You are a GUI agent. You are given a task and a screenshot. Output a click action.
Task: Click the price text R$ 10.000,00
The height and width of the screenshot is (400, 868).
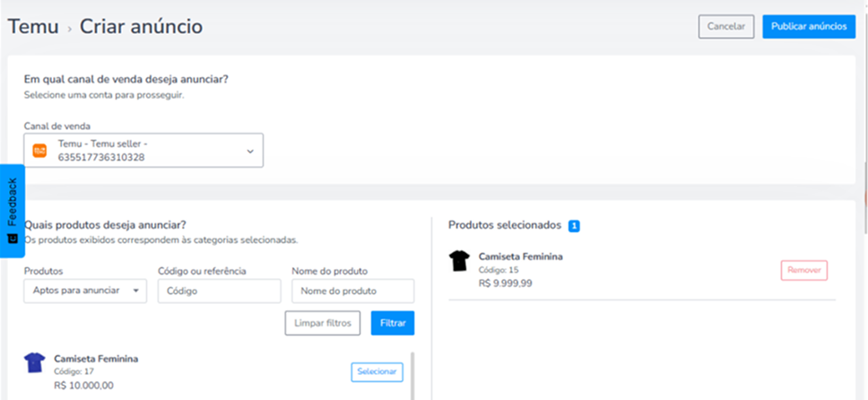pyautogui.click(x=84, y=386)
